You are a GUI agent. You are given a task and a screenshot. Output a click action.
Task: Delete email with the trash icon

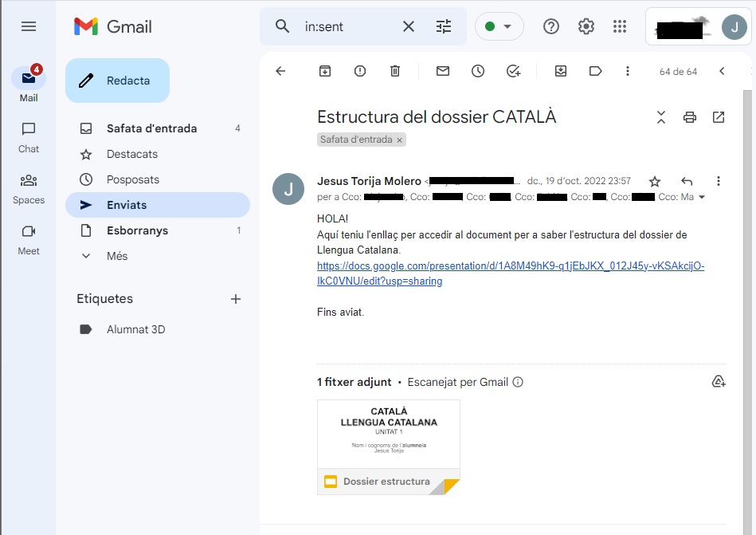[x=395, y=71]
